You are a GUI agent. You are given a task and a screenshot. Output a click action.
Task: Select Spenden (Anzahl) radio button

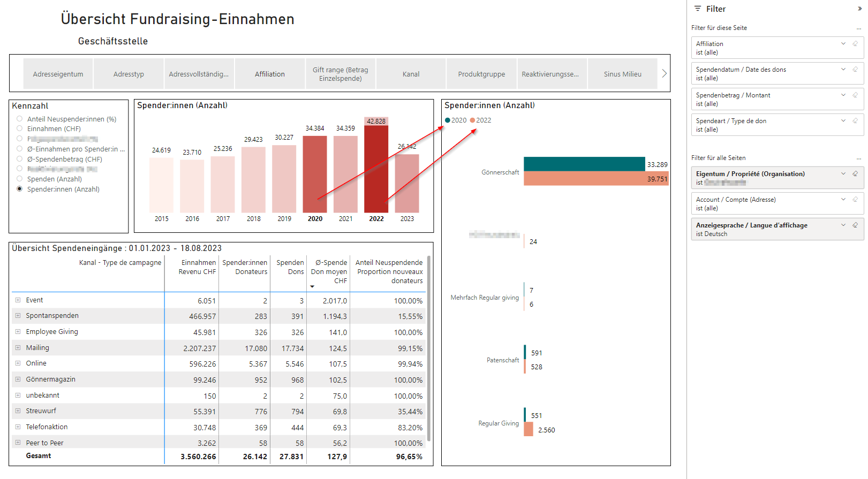click(20, 179)
